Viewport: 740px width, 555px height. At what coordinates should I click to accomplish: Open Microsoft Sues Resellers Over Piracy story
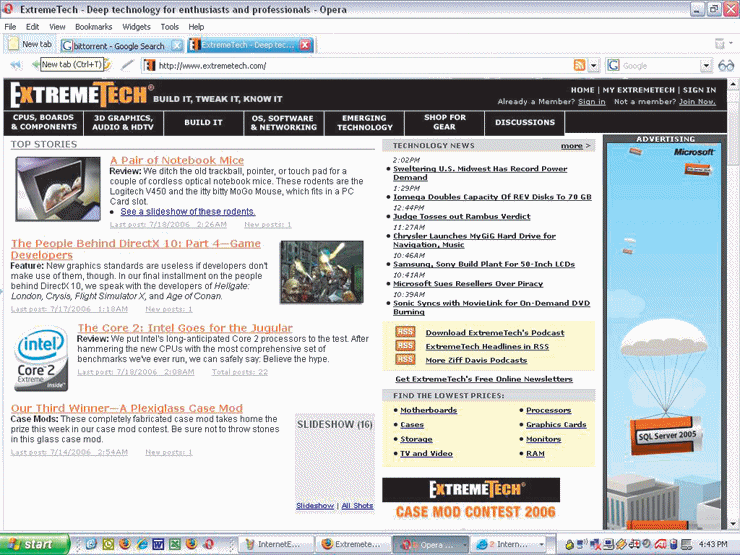468,284
